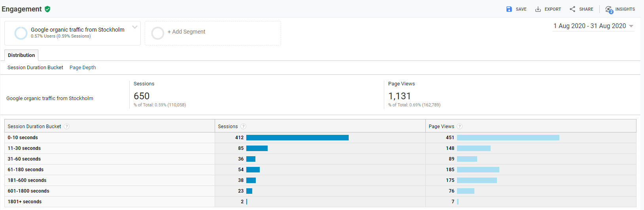
Task: Click the Export download icon
Action: tap(538, 9)
